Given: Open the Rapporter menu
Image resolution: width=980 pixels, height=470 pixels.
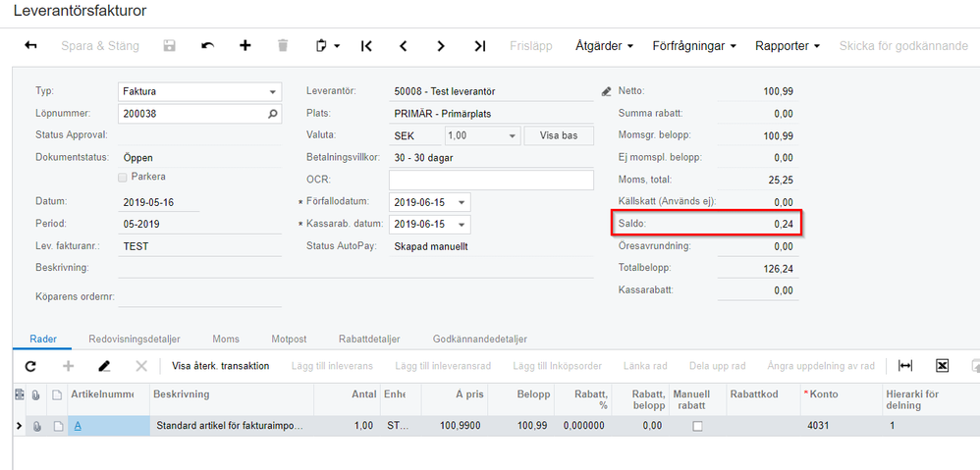Looking at the screenshot, I should (788, 45).
